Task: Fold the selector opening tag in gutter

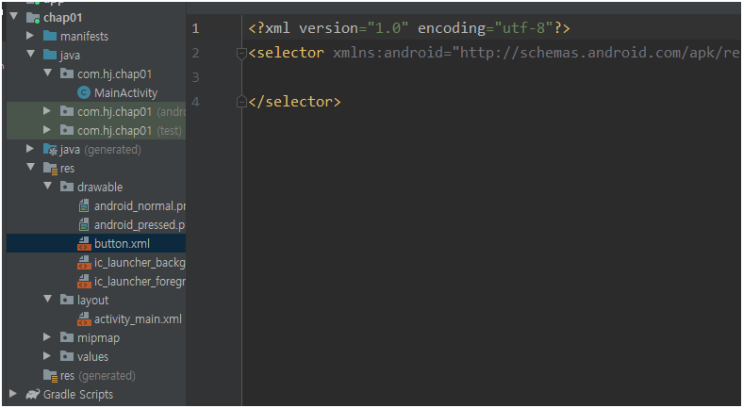Action: (241, 54)
